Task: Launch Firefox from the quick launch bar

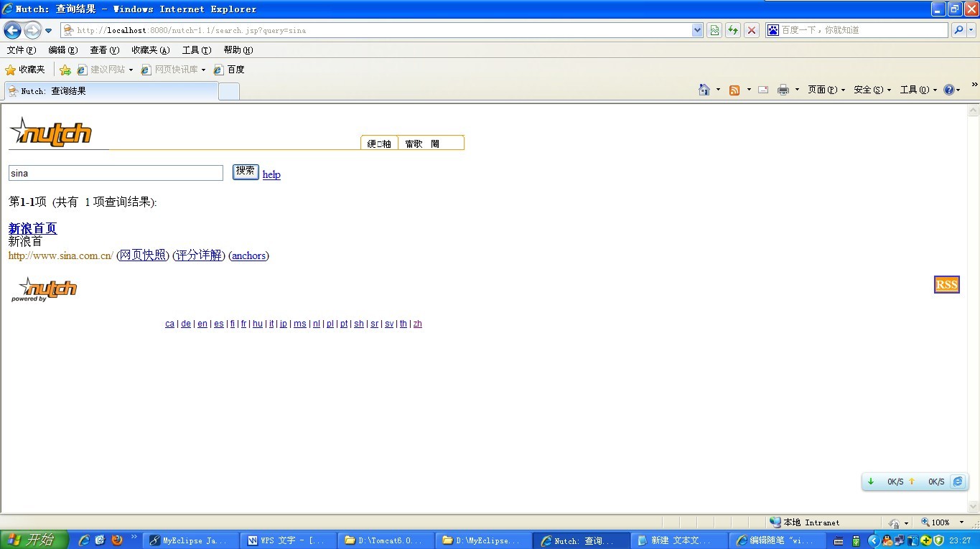Action: [x=117, y=540]
